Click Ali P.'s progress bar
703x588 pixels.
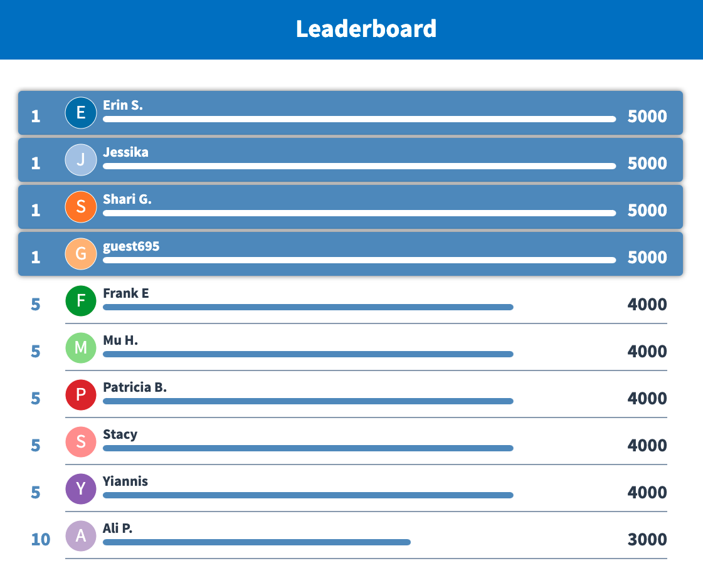[257, 542]
